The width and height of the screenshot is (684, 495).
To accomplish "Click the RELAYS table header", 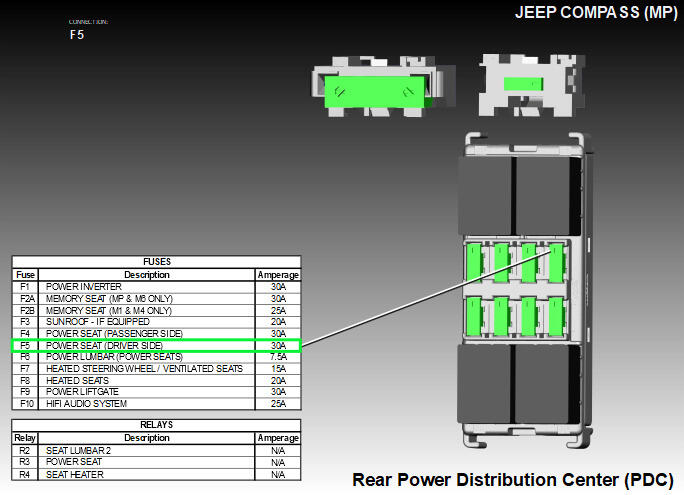I will [x=157, y=425].
